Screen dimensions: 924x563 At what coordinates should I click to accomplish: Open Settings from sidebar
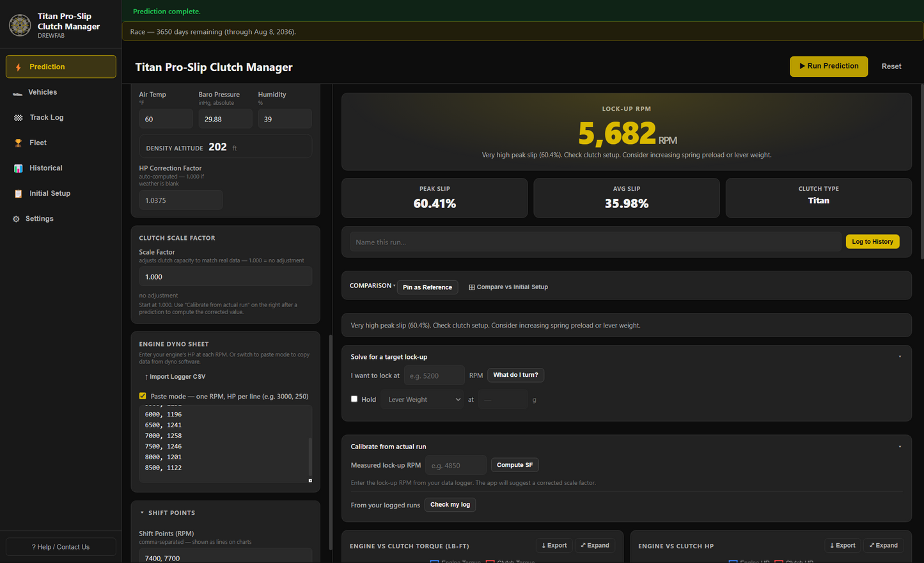tap(61, 219)
